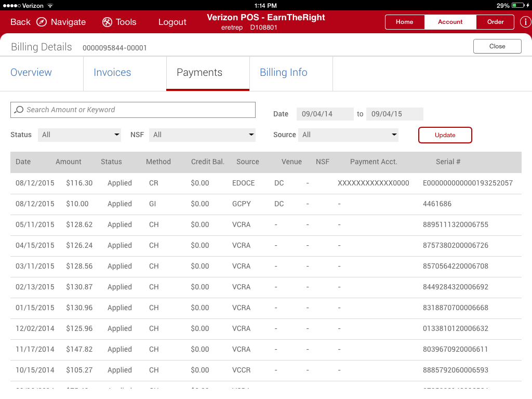The width and height of the screenshot is (532, 399).
Task: Expand the Source filter dropdown
Action: click(349, 135)
